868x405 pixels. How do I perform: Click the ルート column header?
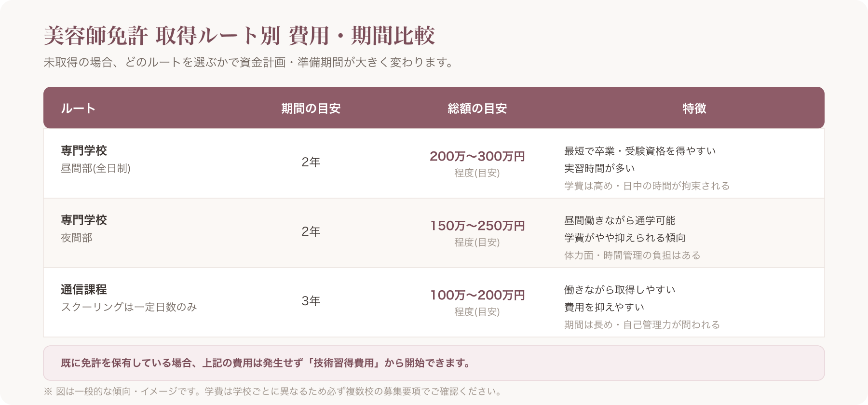[78, 108]
